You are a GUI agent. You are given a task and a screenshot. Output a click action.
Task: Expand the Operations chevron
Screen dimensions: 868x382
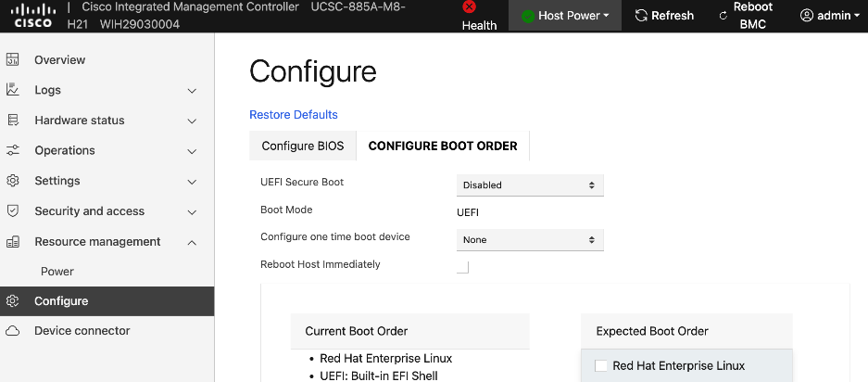192,151
